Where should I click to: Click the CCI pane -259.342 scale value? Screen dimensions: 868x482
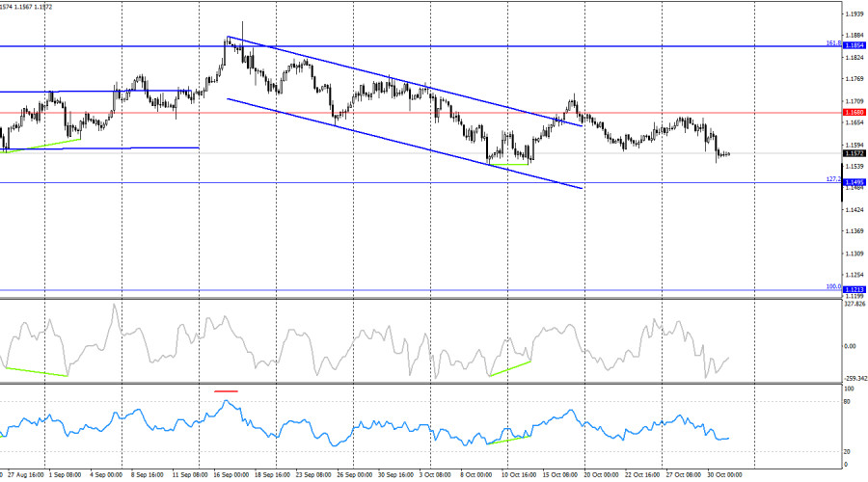(855, 378)
